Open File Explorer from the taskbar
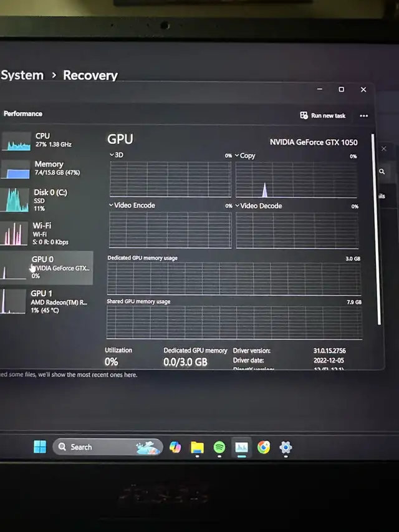Viewport: 399px width, 532px height. pos(197,448)
